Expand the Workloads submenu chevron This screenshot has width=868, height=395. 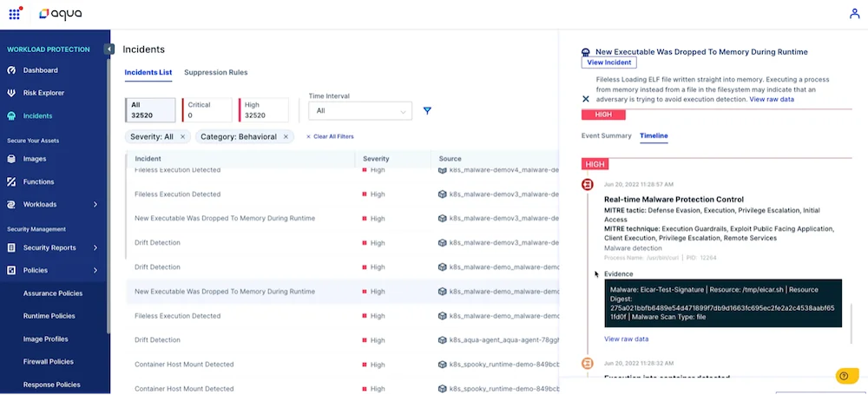pyautogui.click(x=95, y=204)
